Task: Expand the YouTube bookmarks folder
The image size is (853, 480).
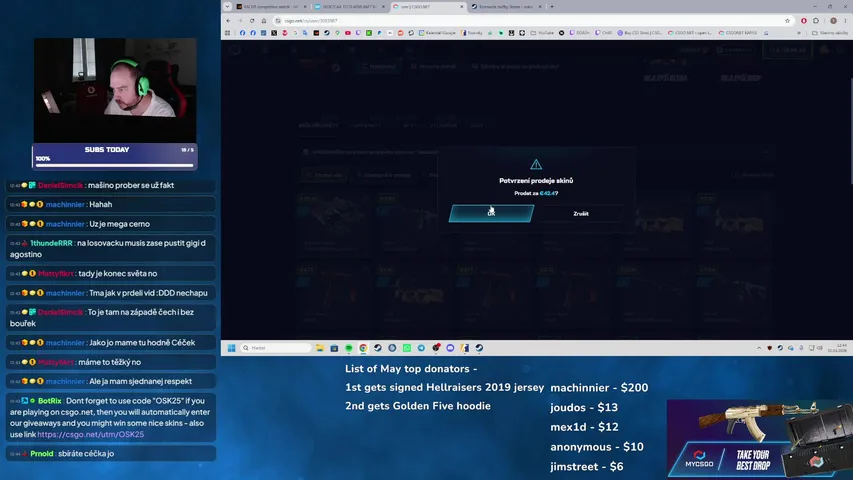Action: [542, 33]
